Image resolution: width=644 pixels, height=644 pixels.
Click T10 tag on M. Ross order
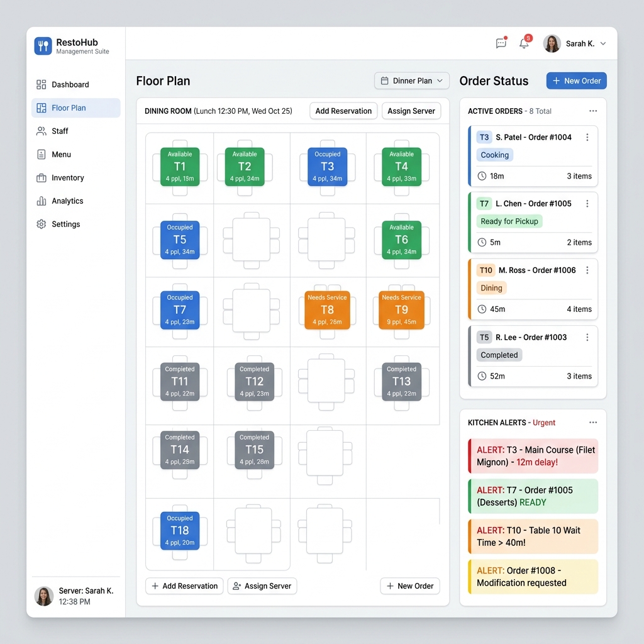coord(486,270)
